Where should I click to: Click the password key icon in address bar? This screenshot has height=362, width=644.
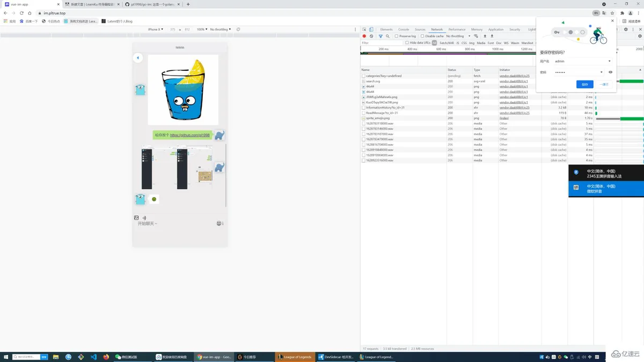tap(596, 13)
